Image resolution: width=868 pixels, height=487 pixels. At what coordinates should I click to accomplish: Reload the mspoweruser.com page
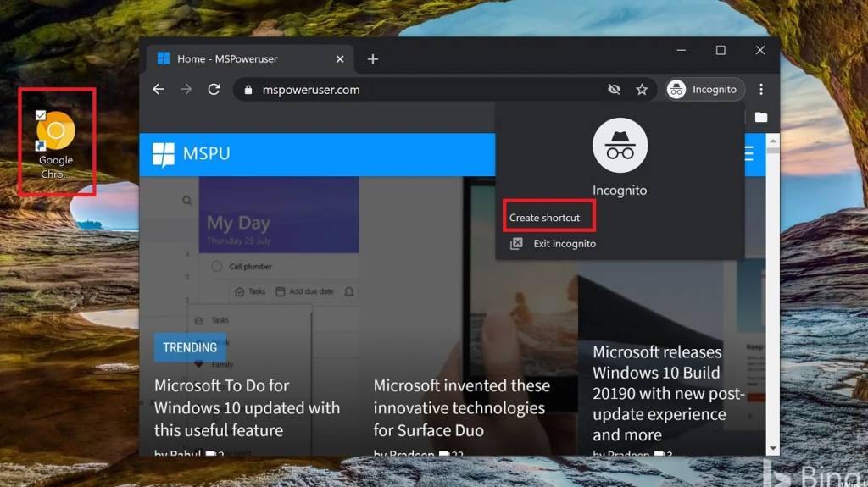(x=214, y=90)
